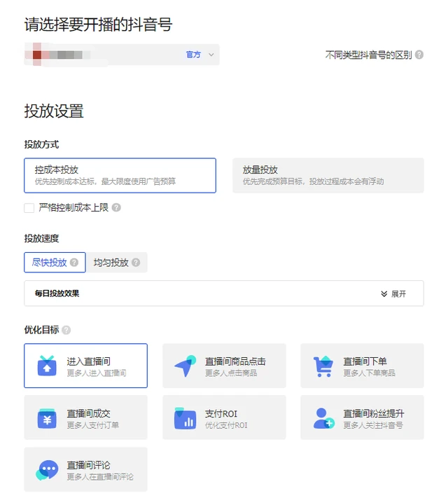Click the 直播间下单 shopping cart icon
448x498 pixels.
(323, 366)
